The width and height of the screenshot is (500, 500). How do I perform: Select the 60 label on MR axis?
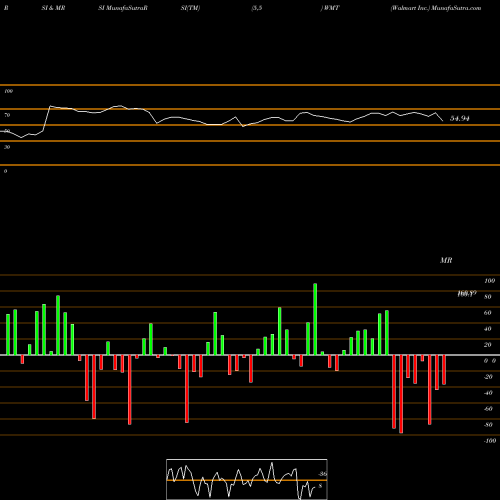tap(488, 313)
